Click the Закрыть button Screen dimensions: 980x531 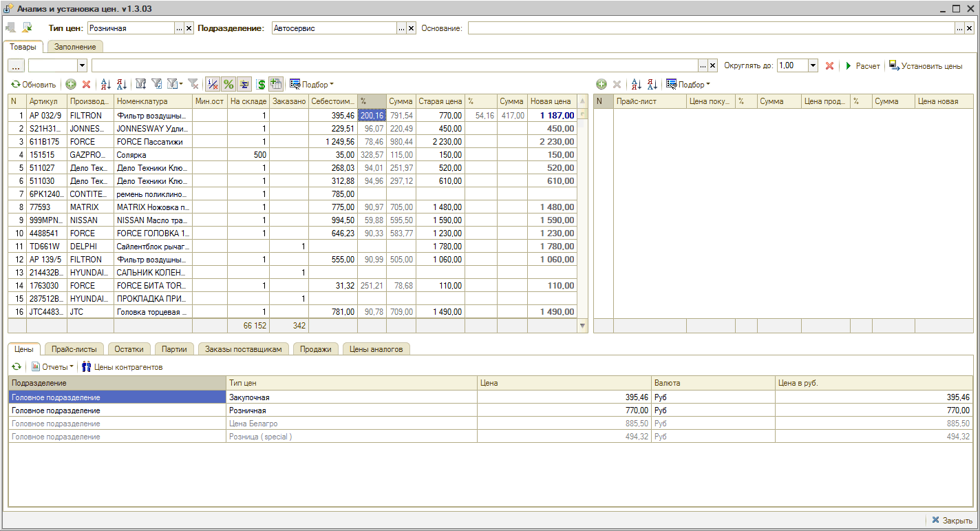(x=952, y=520)
